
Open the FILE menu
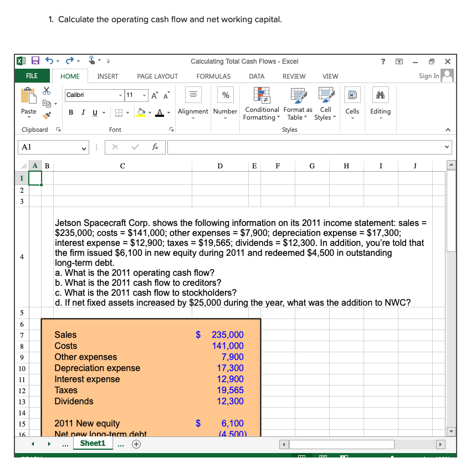tap(32, 76)
